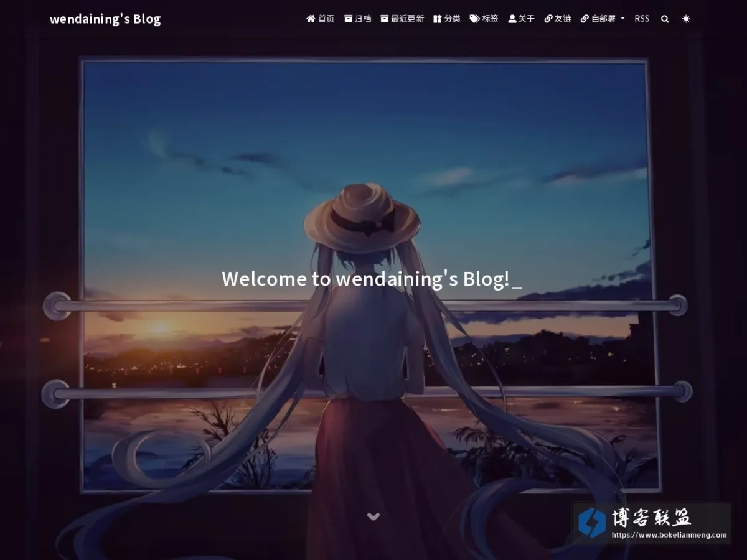The image size is (747, 560).
Task: Go to 首页 home page
Action: (x=320, y=19)
